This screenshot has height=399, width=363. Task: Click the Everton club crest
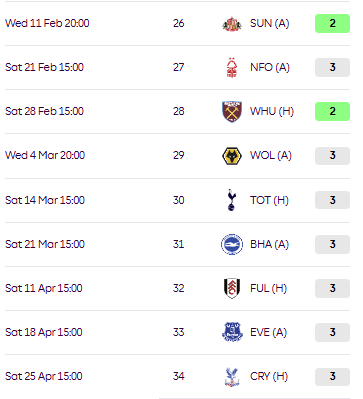[x=232, y=332]
